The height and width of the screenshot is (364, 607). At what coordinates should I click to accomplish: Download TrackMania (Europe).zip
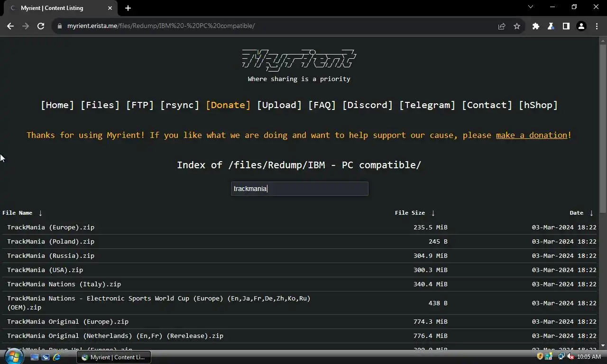(51, 227)
